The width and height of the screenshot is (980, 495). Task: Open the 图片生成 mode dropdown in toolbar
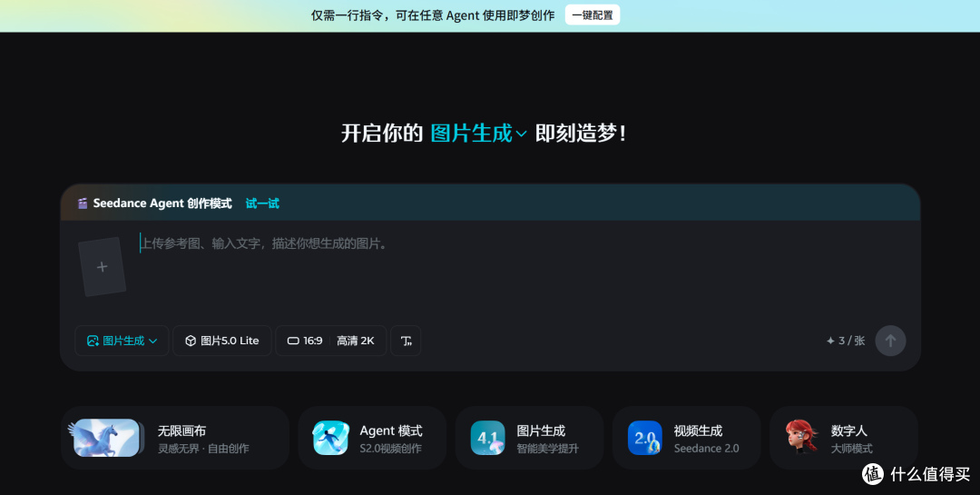click(122, 341)
